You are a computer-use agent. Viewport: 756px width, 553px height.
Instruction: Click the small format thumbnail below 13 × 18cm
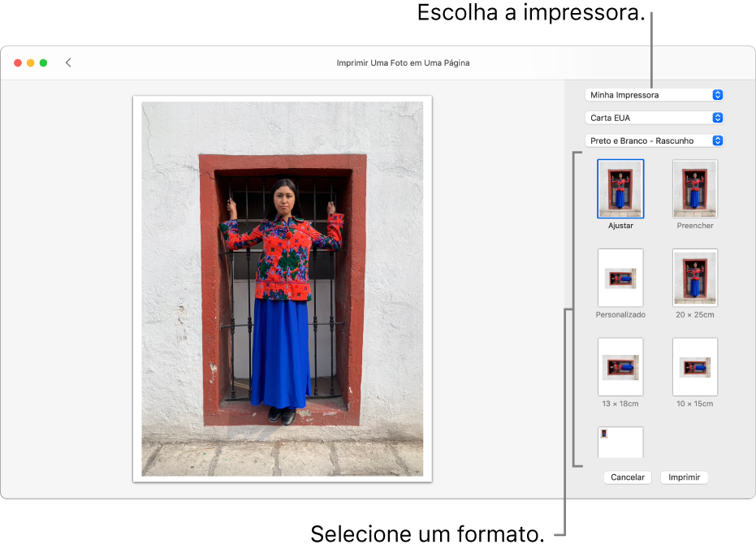tap(620, 442)
